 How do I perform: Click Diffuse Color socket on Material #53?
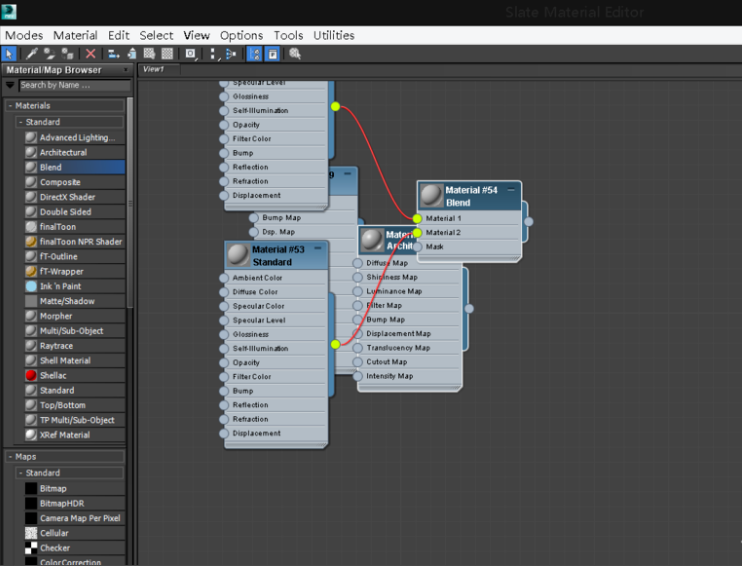click(224, 292)
